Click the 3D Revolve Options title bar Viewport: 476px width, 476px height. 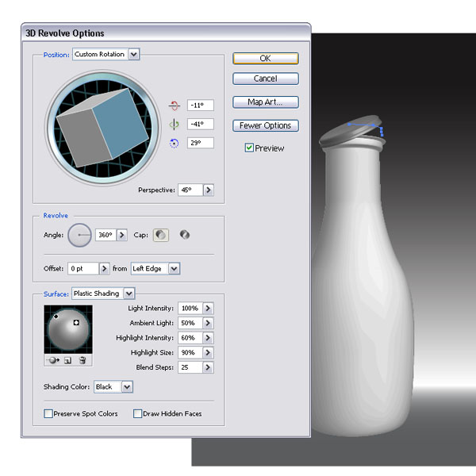pyautogui.click(x=166, y=33)
